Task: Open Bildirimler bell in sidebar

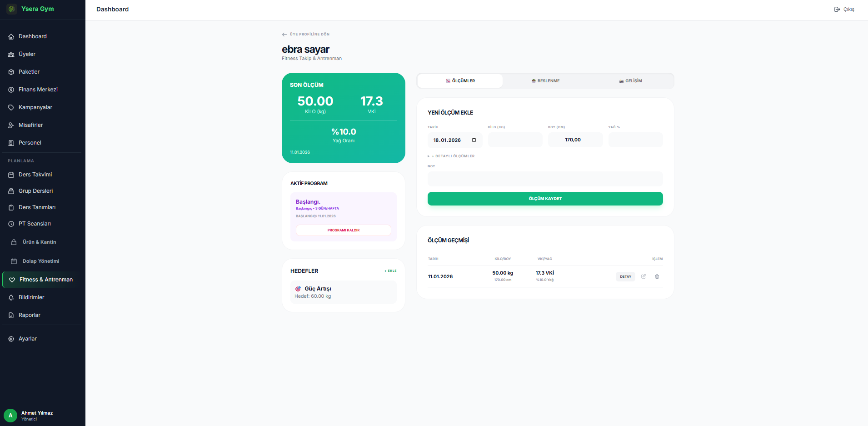Action: pyautogui.click(x=11, y=297)
